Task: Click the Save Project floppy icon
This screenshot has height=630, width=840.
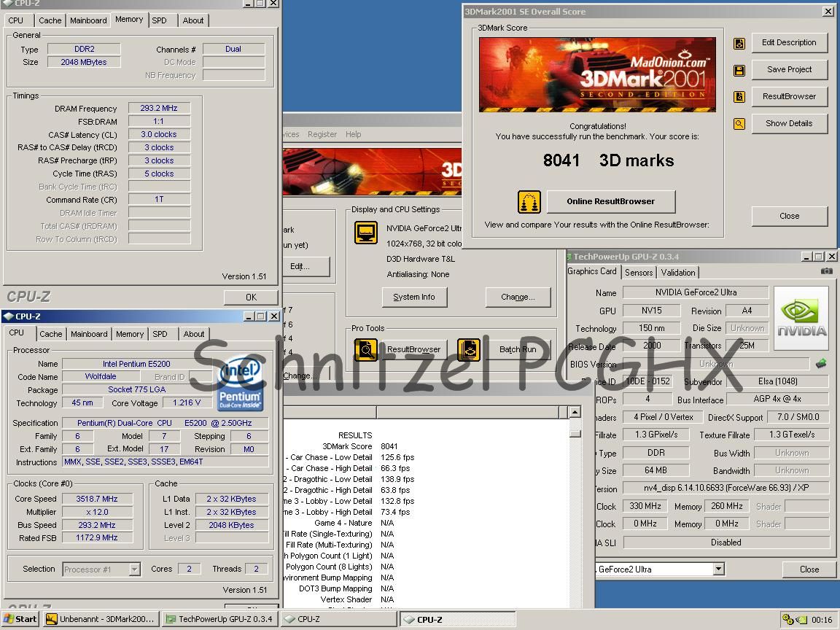Action: [739, 70]
